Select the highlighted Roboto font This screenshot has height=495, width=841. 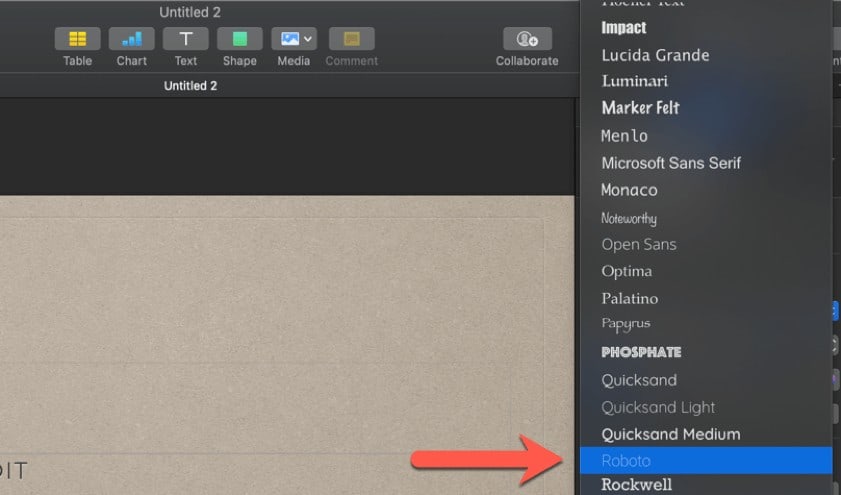click(706, 461)
